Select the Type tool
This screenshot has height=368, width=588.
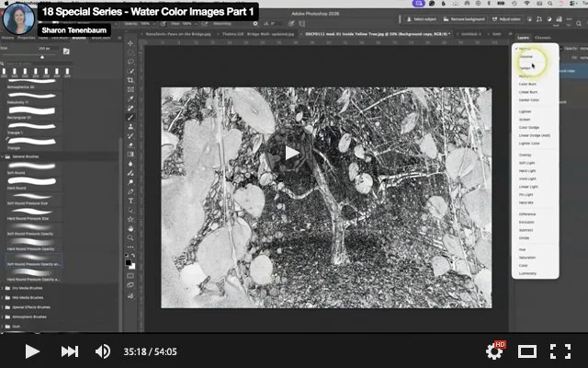(130, 201)
